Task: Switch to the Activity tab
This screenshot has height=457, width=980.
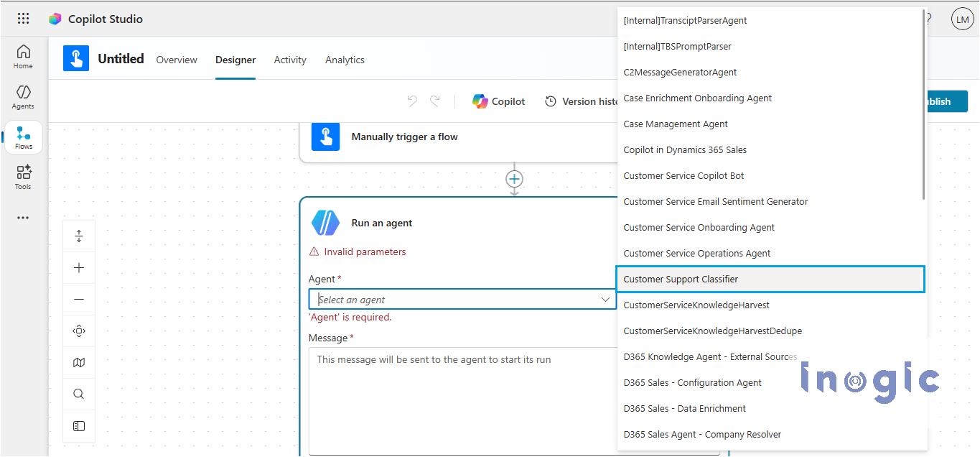Action: [x=290, y=60]
